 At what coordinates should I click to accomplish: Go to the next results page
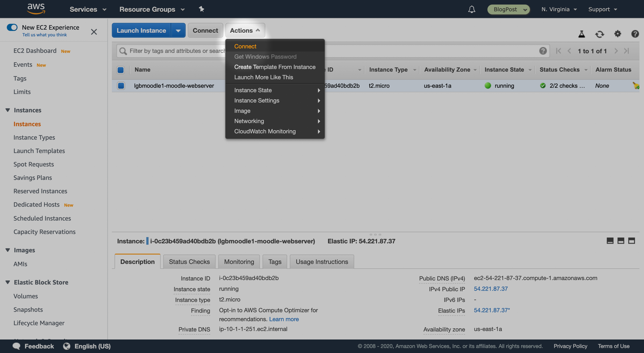tap(616, 51)
